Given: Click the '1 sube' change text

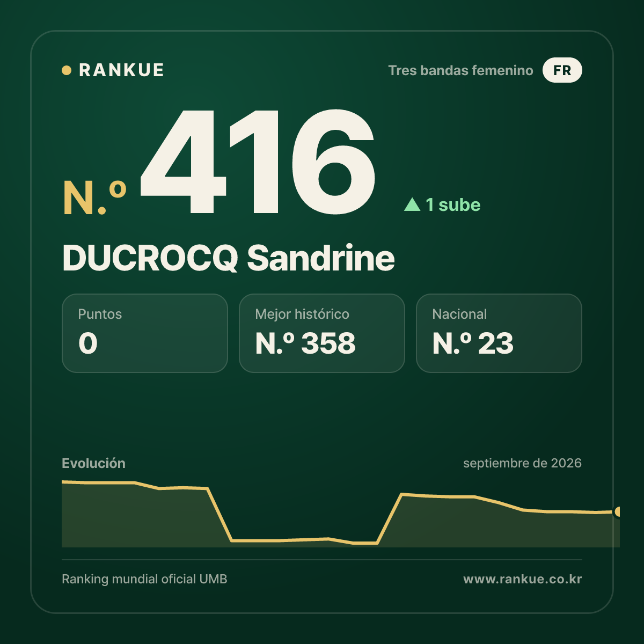Looking at the screenshot, I should tap(453, 204).
